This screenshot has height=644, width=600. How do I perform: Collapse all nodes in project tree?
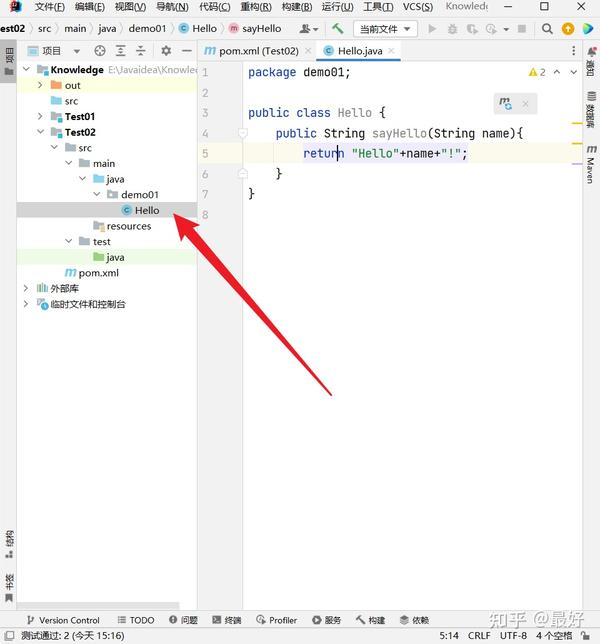[x=140, y=51]
